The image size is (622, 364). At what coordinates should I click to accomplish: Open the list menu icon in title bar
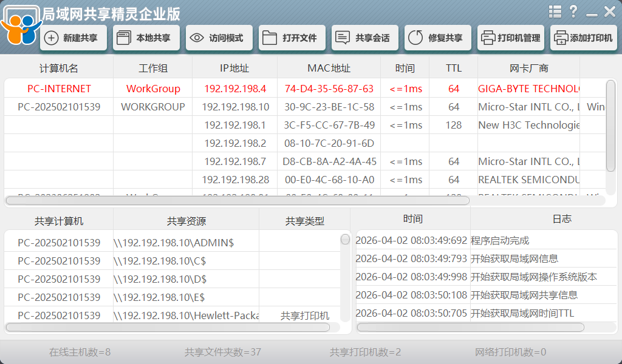pyautogui.click(x=555, y=12)
